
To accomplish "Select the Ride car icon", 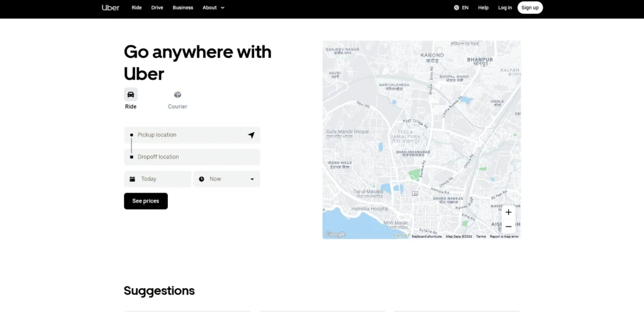I will (x=131, y=94).
